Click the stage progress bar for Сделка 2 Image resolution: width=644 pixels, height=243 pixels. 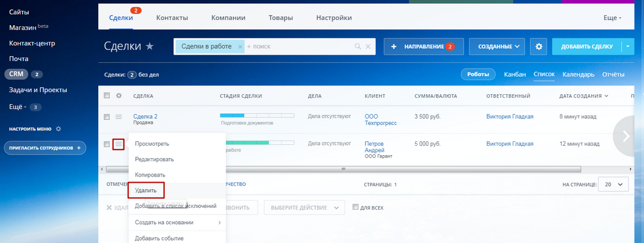point(257,116)
